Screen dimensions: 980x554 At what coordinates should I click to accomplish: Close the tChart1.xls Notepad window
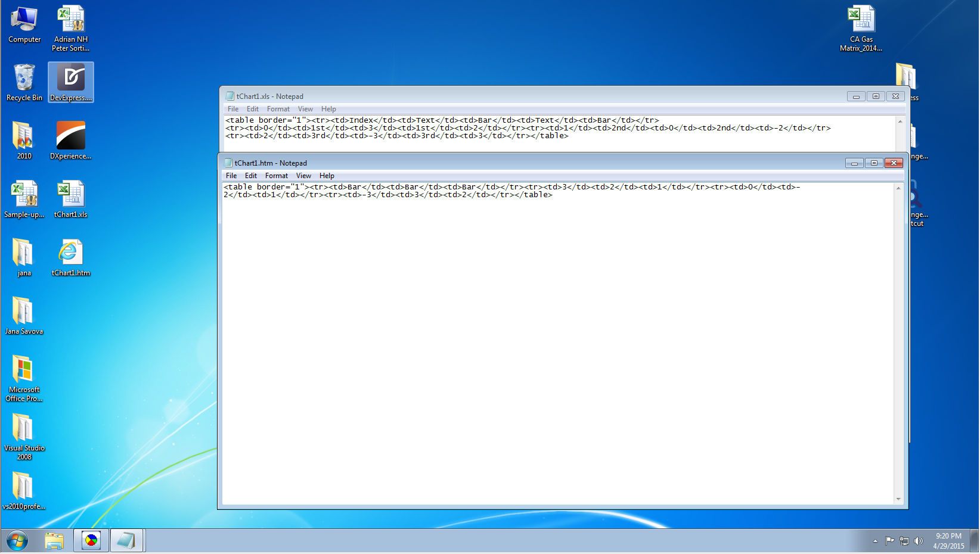pos(895,97)
